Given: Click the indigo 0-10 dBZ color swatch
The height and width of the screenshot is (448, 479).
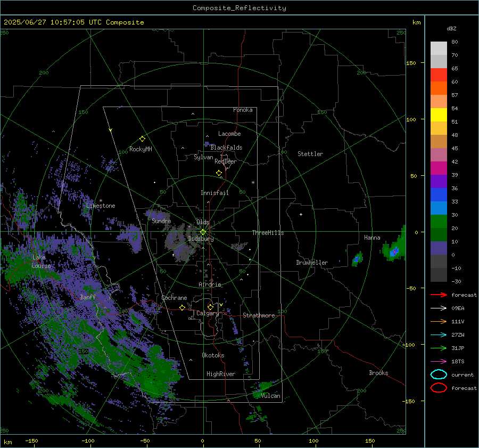Looking at the screenshot, I should [439, 248].
